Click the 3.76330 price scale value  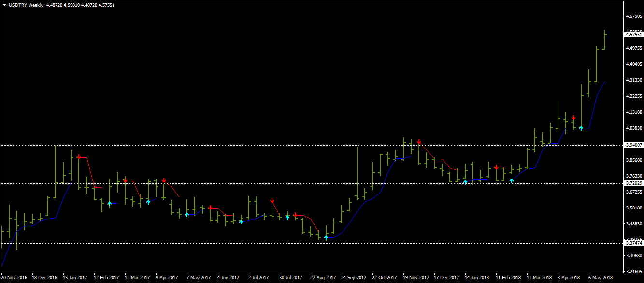tap(634, 176)
